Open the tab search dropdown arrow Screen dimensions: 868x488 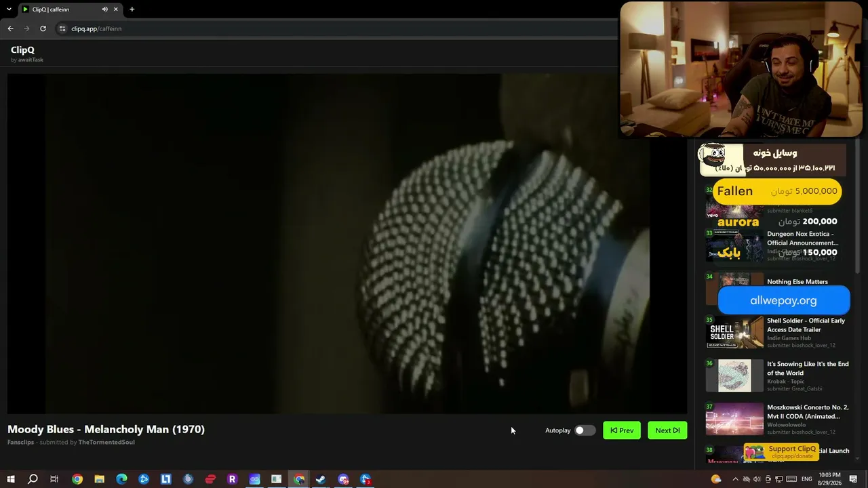[x=9, y=9]
